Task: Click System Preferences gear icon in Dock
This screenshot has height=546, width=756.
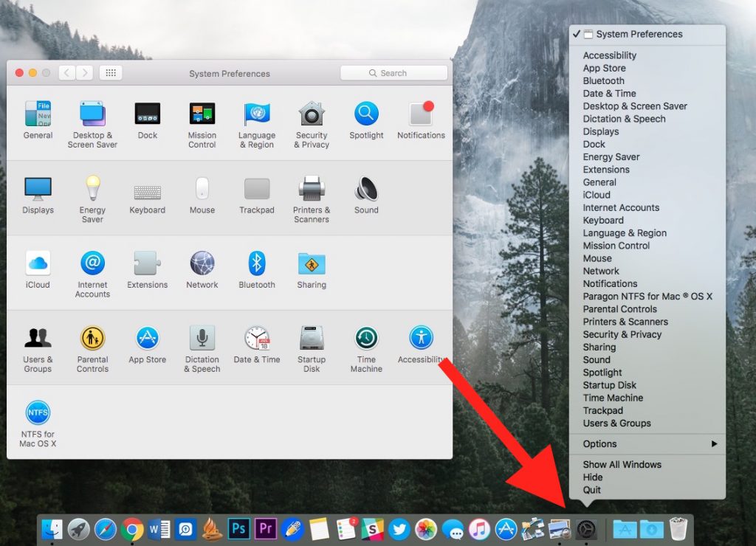Action: [x=586, y=530]
